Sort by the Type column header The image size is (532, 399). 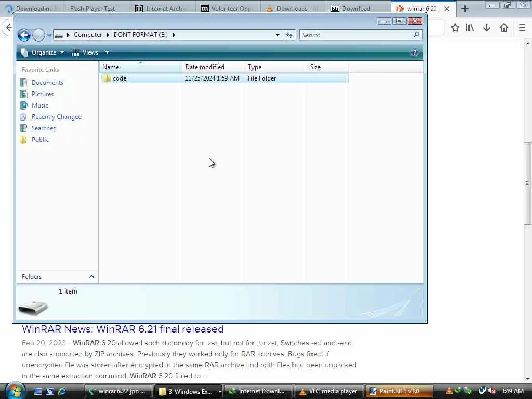(x=275, y=67)
